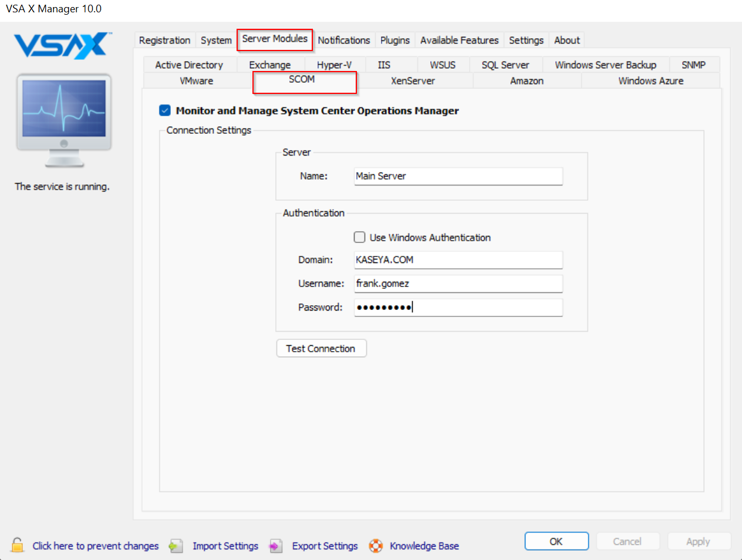This screenshot has width=742, height=560.
Task: Open the Registration tab
Action: click(164, 40)
